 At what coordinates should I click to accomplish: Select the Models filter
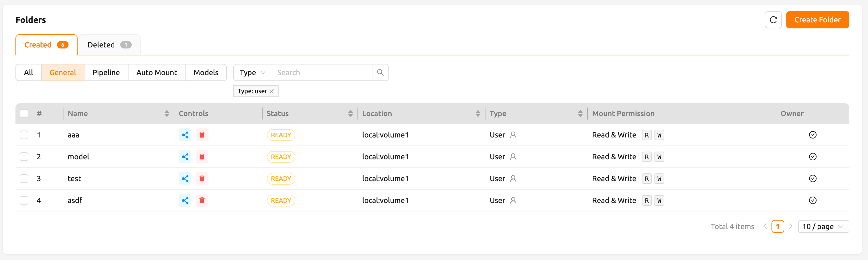point(206,72)
